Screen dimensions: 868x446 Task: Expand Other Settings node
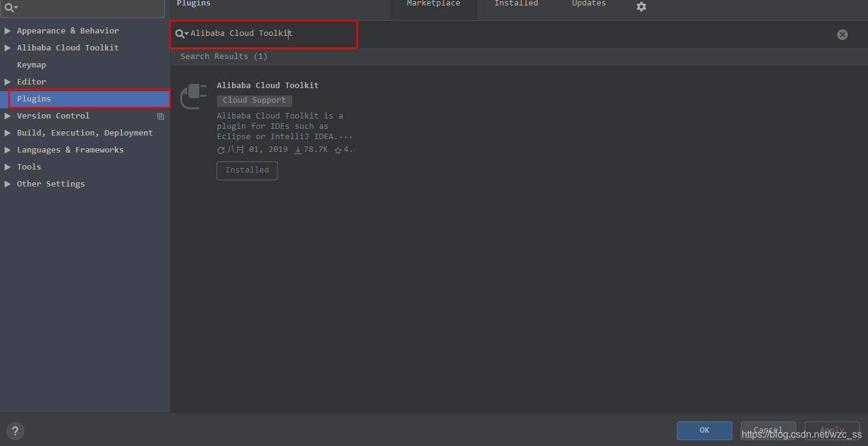tap(7, 184)
